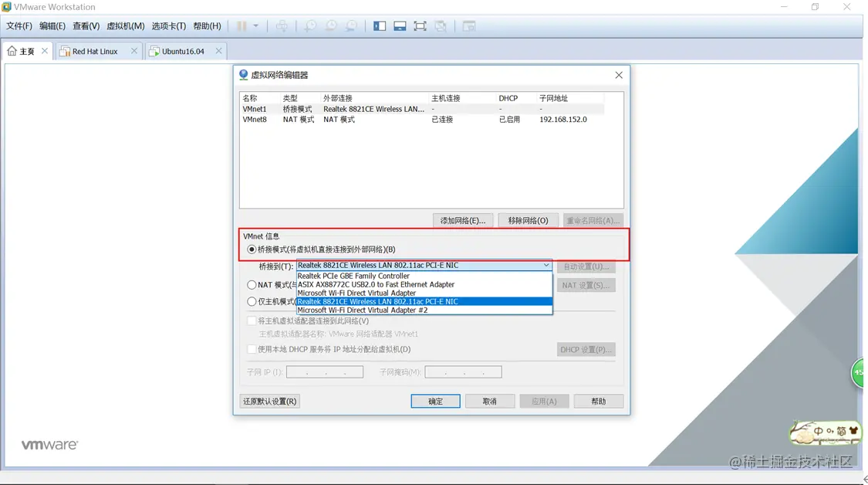The width and height of the screenshot is (868, 485).
Task: Toggle 将主机虚拟适配器连接到此网络 checkbox
Action: tap(252, 321)
